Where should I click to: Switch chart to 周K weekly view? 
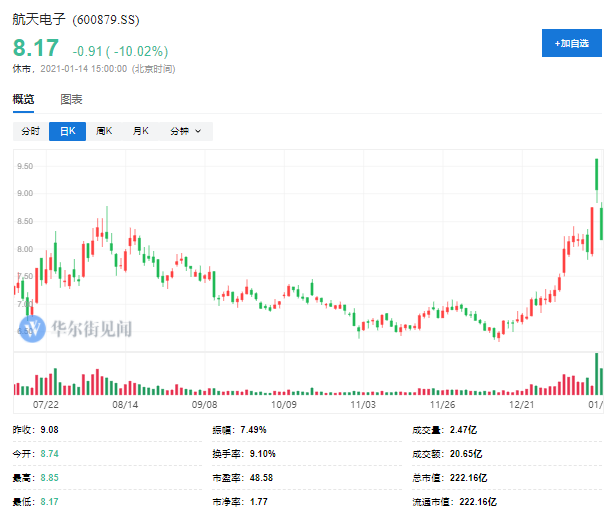pyautogui.click(x=104, y=131)
